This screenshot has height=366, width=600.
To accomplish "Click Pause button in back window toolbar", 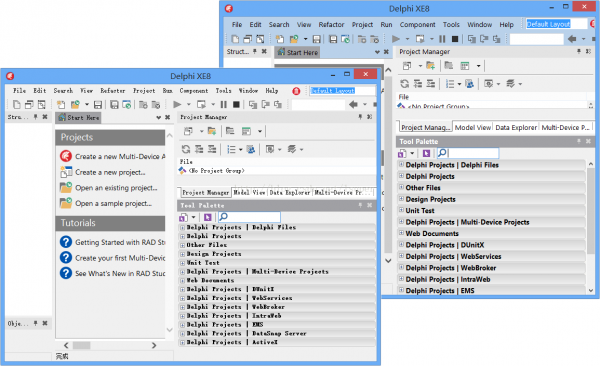I will [442, 39].
